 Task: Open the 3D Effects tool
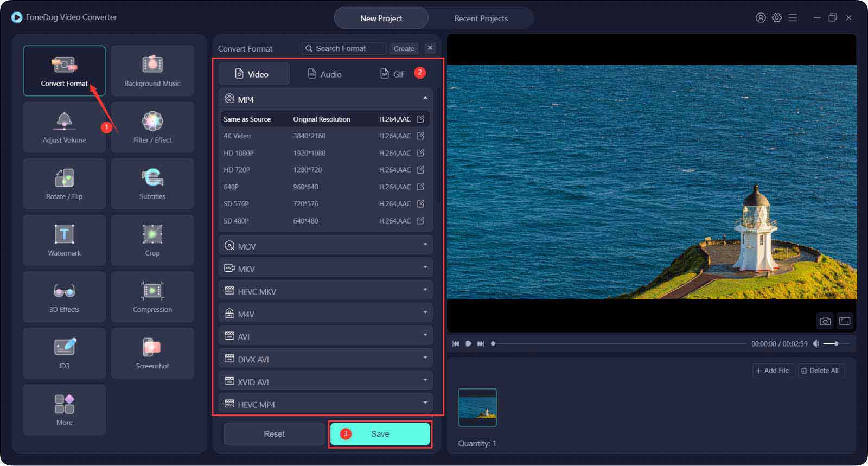(x=64, y=297)
